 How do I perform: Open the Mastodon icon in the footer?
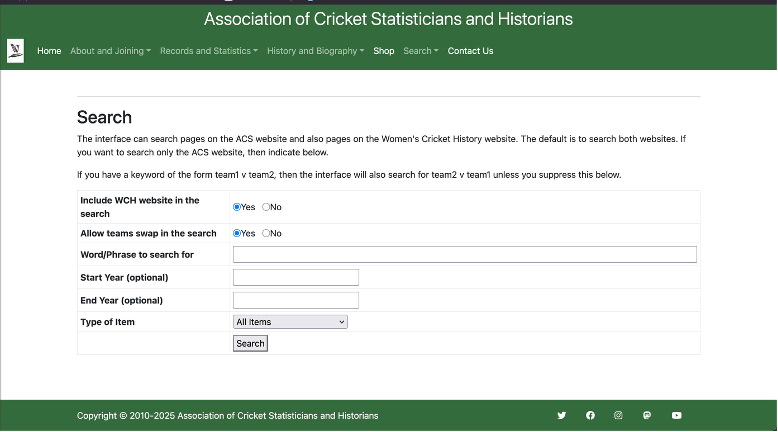pyautogui.click(x=647, y=415)
